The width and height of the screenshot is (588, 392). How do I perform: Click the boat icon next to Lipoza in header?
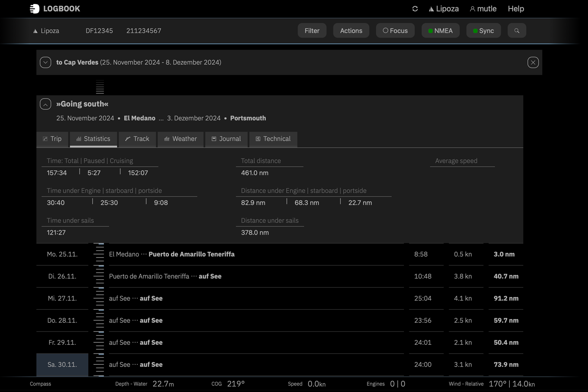pyautogui.click(x=431, y=9)
